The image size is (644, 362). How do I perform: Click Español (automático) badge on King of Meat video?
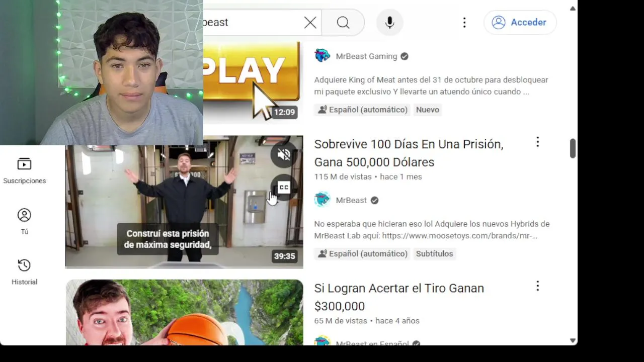coord(362,110)
